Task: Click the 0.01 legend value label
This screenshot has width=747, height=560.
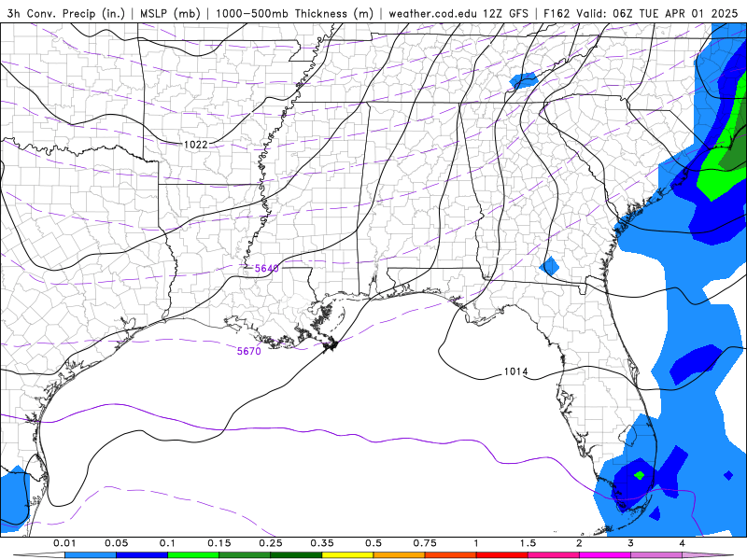Action: pyautogui.click(x=64, y=543)
